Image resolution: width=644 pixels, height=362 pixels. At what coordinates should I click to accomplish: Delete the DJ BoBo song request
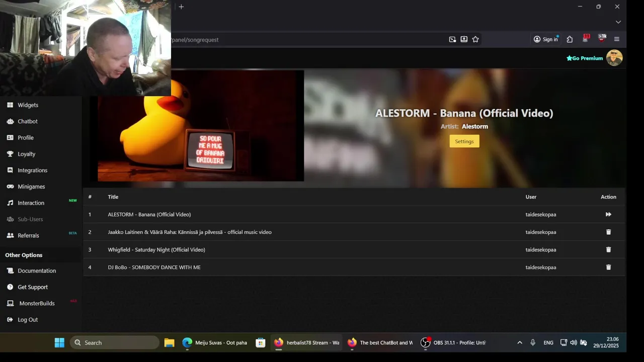[608, 267]
